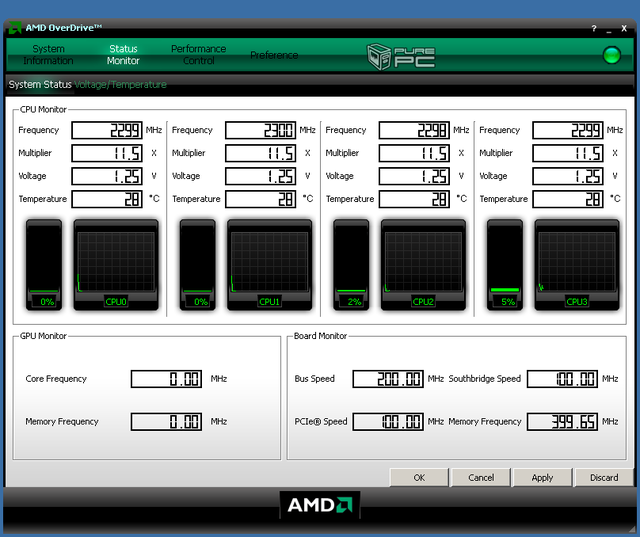Click the Southbridge Speed label
The image size is (640, 537).
click(x=484, y=379)
